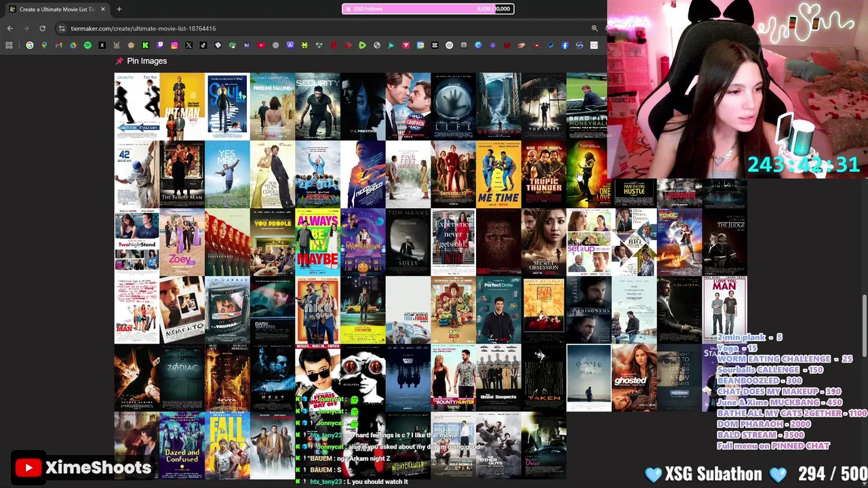Open the Kick bookmark icon
This screenshot has height=488, width=868.
145,45
